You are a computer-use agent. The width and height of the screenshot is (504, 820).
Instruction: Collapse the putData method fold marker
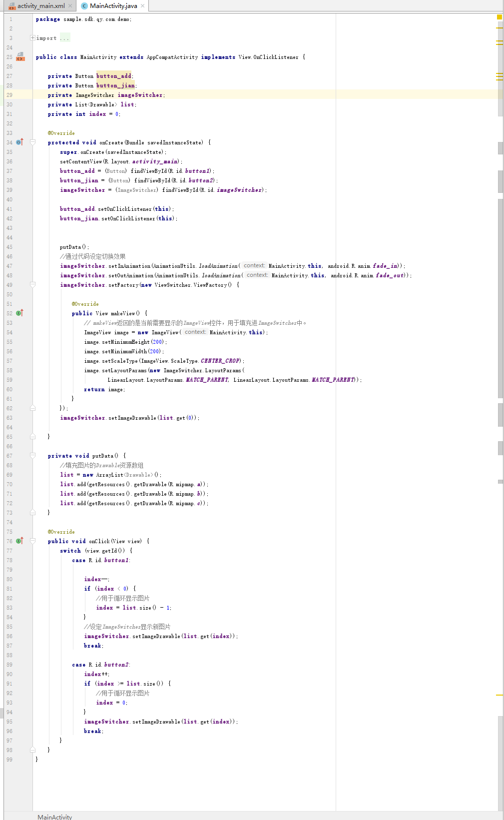[32, 456]
